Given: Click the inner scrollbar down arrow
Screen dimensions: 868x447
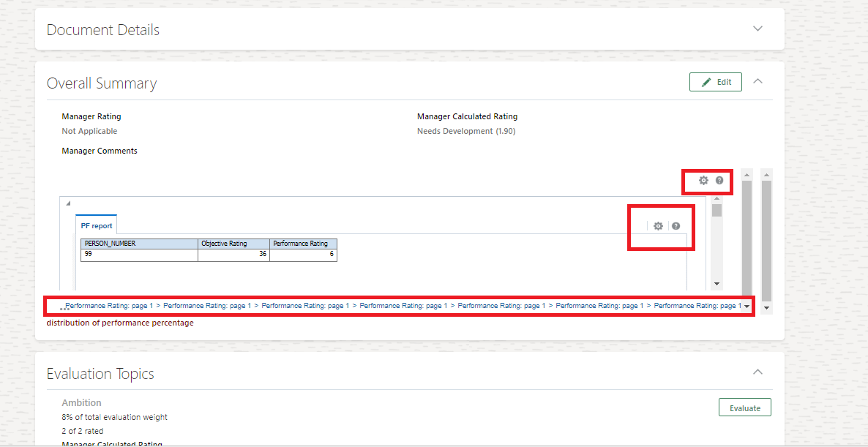Looking at the screenshot, I should coord(717,284).
